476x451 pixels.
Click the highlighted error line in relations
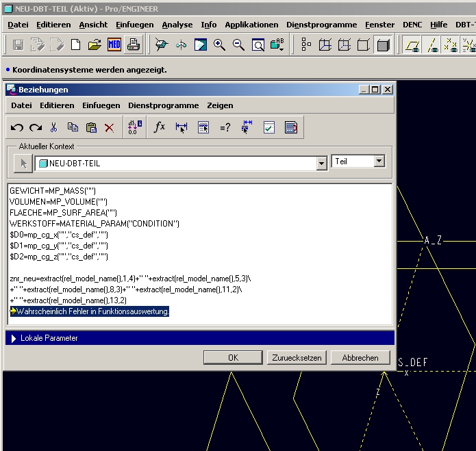point(90,311)
